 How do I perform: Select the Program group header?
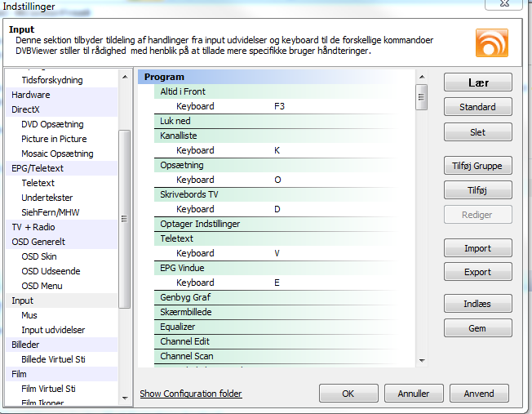click(277, 77)
